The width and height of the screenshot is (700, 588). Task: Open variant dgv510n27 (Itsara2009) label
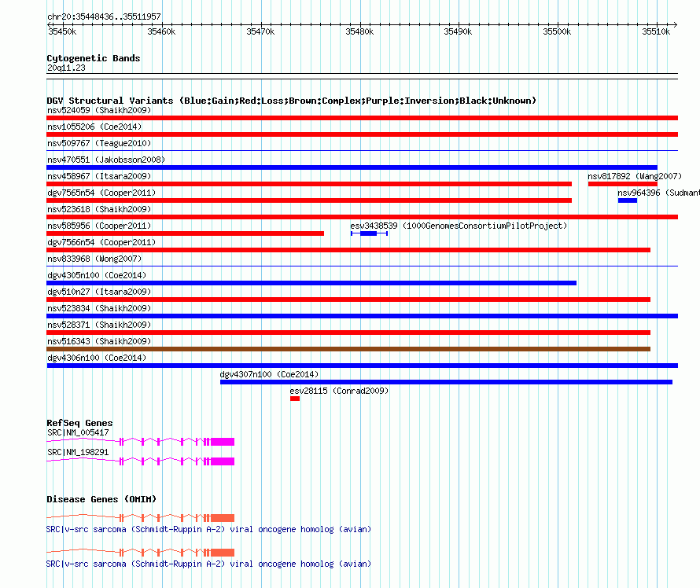point(99,292)
